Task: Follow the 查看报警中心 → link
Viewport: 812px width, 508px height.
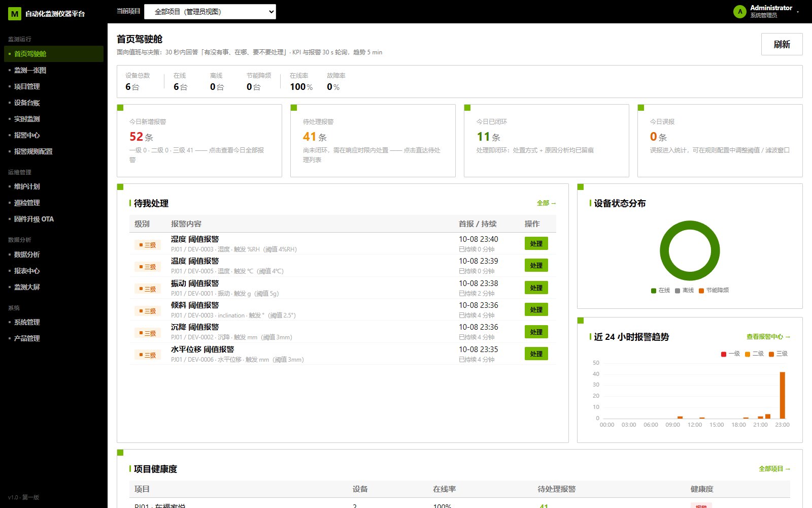Action: point(768,337)
